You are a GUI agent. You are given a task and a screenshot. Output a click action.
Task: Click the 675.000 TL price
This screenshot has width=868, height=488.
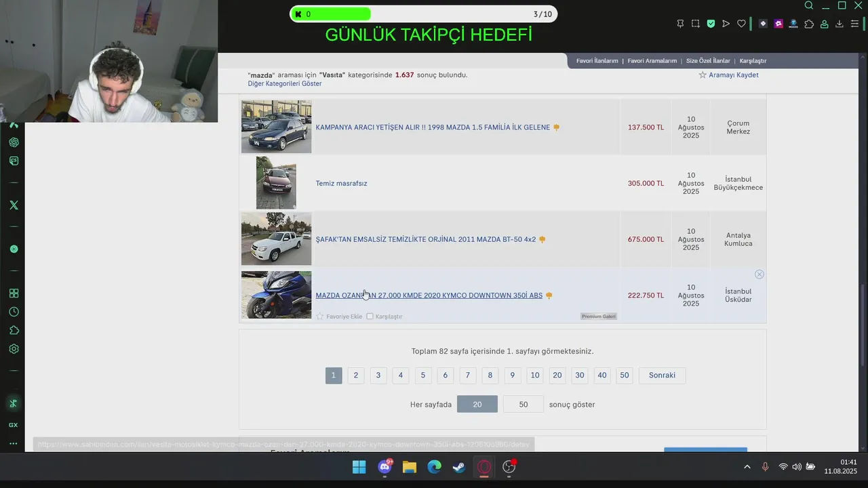click(646, 239)
